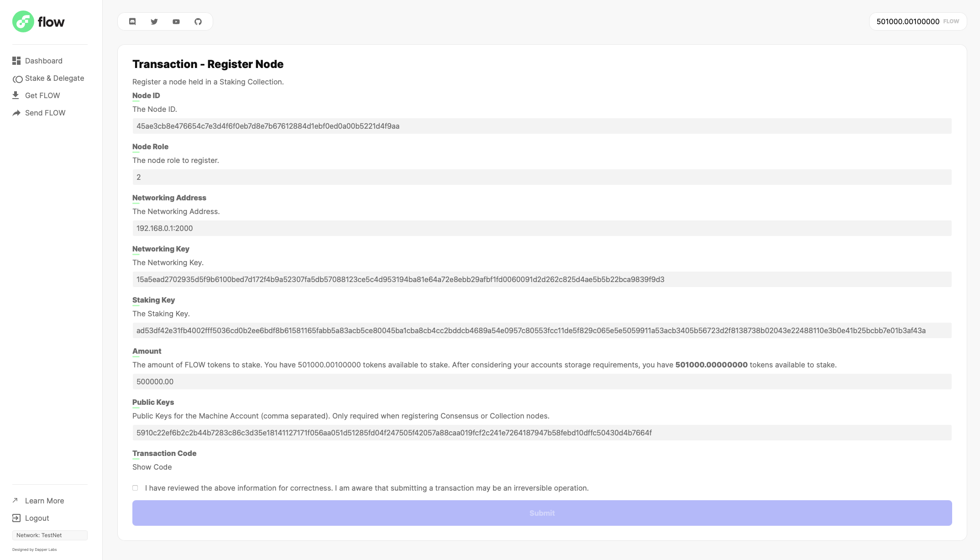
Task: Click the Send FLOW arrow icon
Action: 16,112
